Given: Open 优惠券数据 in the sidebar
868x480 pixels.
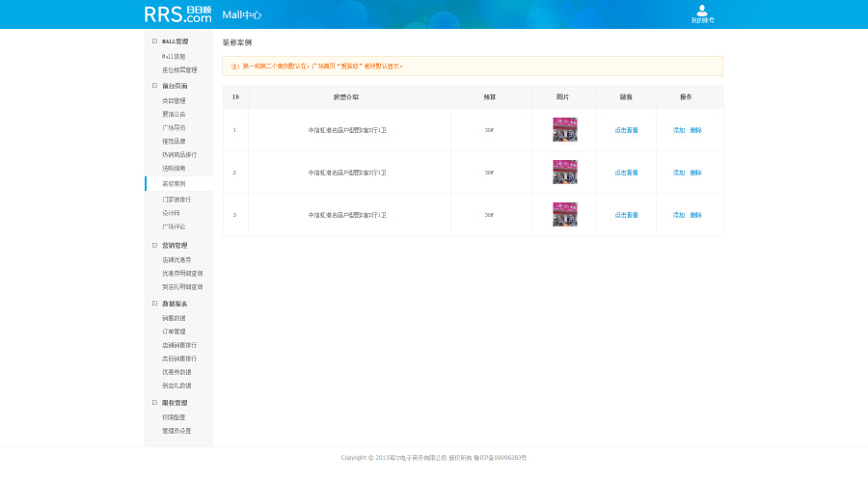Looking at the screenshot, I should (x=176, y=372).
